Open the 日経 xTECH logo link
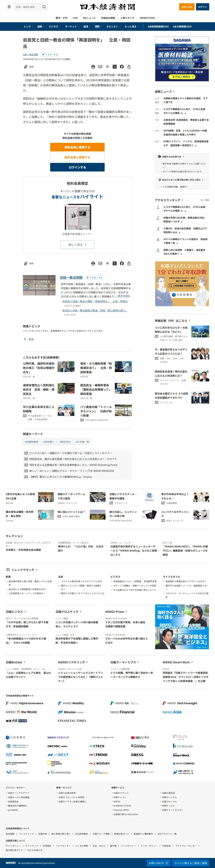 pyautogui.click(x=97, y=746)
